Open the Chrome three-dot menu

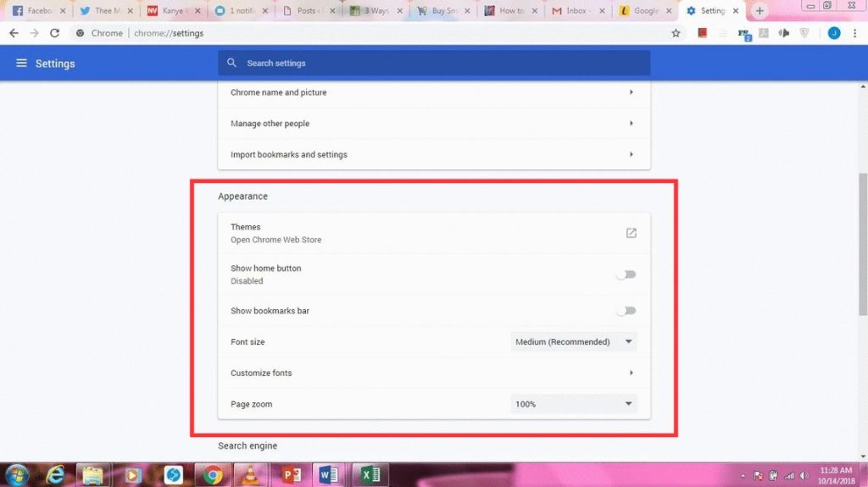coord(854,33)
